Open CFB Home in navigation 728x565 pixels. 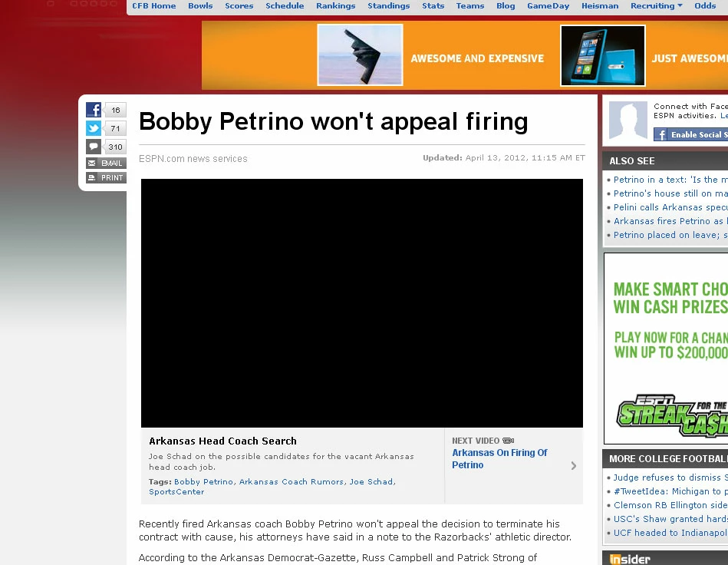pos(154,5)
